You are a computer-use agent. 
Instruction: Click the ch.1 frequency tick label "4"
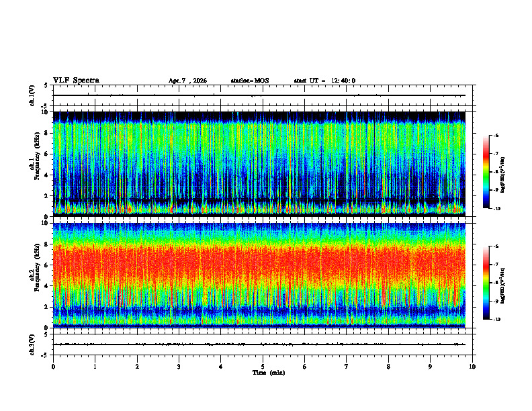47,175
